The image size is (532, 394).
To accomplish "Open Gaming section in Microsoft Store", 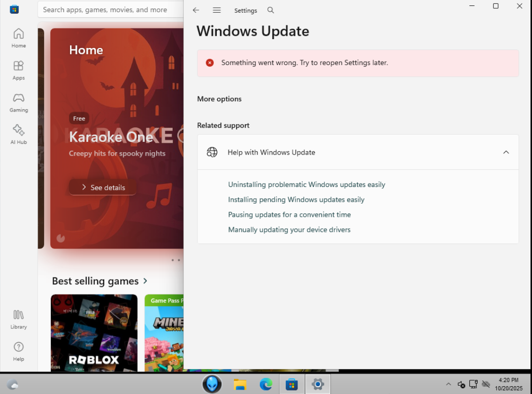I will click(18, 102).
